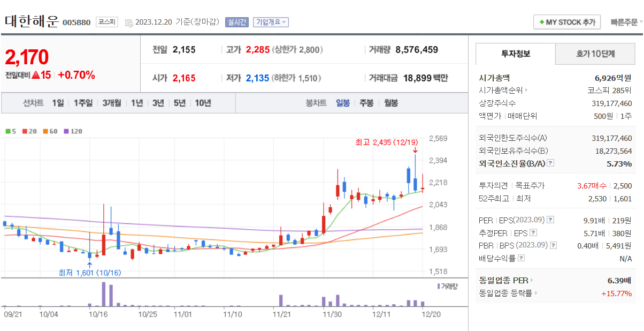
Task: Open the 기업개요 dropdown
Action: tap(271, 22)
